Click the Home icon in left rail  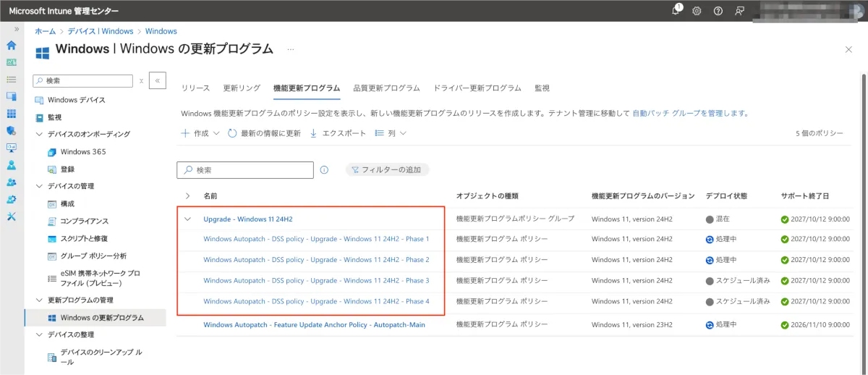click(11, 45)
